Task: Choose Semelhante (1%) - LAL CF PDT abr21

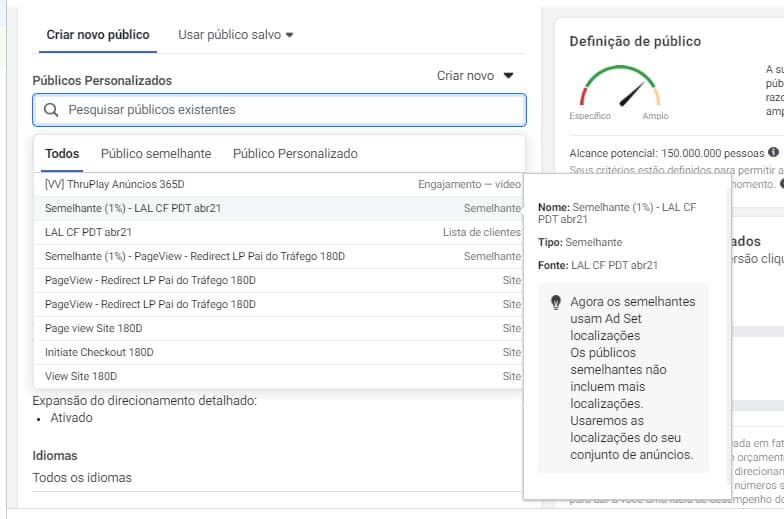Action: 279,208
